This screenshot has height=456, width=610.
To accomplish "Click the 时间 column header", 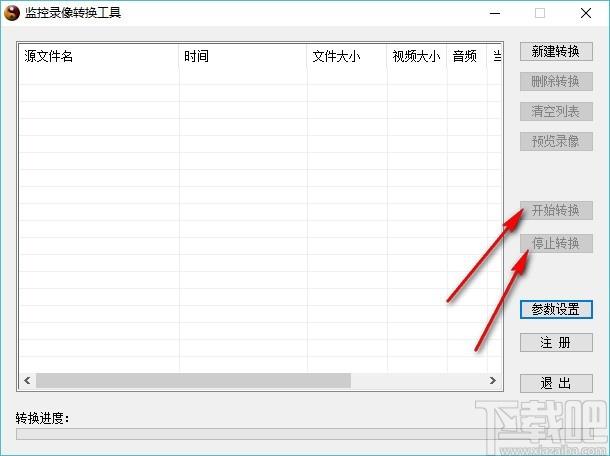I will [243, 56].
